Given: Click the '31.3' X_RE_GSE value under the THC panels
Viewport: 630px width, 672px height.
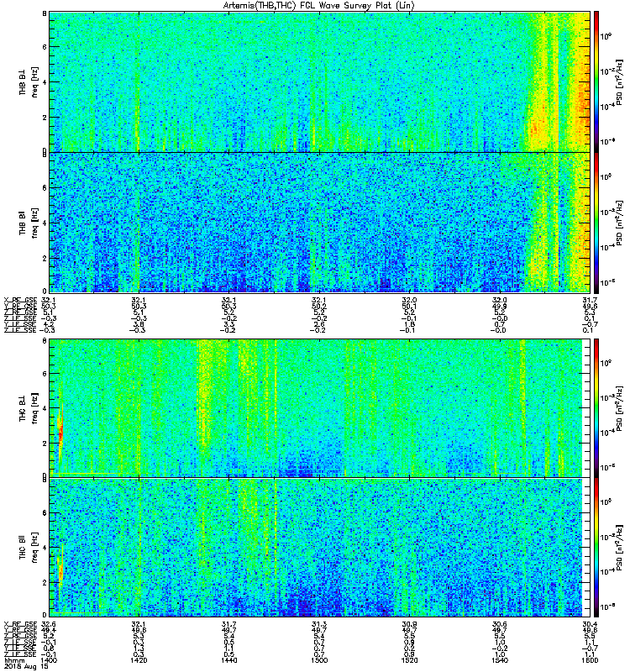Looking at the screenshot, I should (x=319, y=624).
